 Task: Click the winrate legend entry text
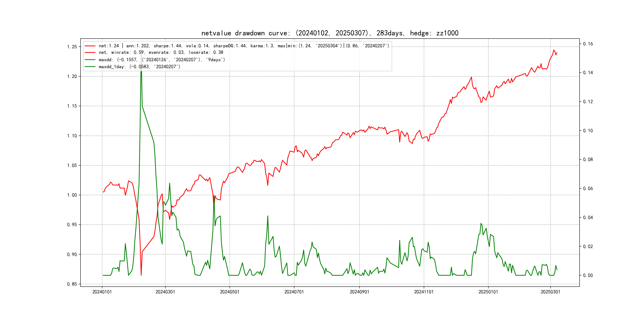(161, 52)
